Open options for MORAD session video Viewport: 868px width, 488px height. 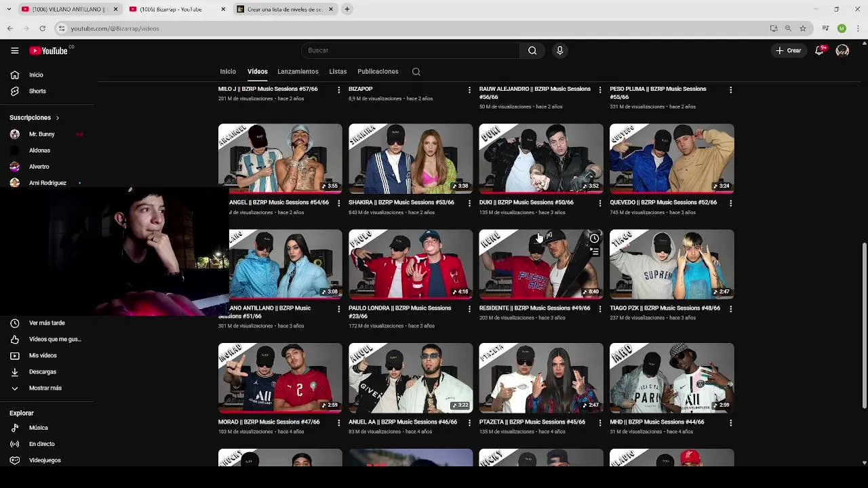pyautogui.click(x=338, y=422)
